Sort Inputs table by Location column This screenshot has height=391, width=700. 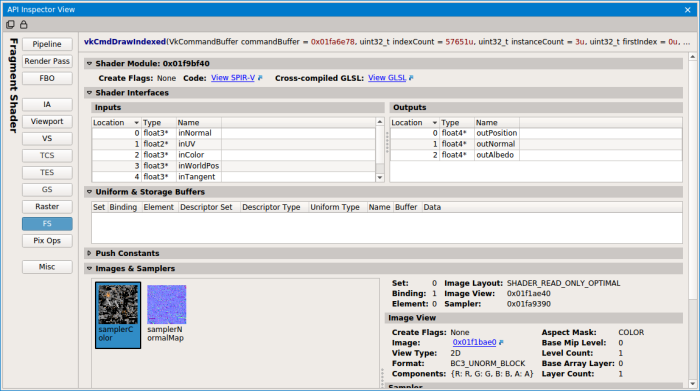pos(116,122)
